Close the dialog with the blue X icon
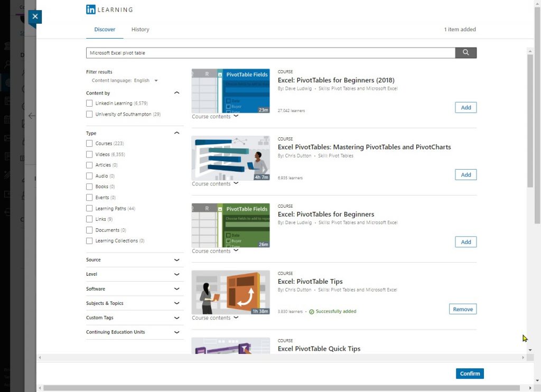 pos(34,16)
